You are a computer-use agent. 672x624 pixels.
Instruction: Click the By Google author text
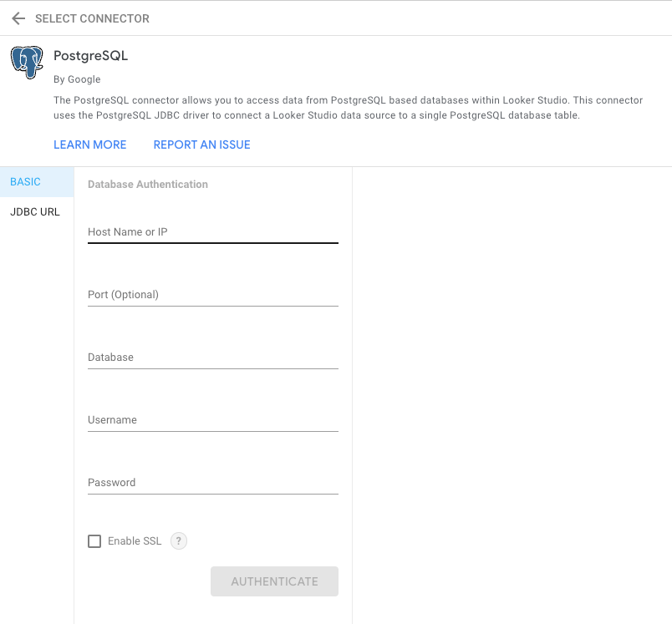[77, 79]
